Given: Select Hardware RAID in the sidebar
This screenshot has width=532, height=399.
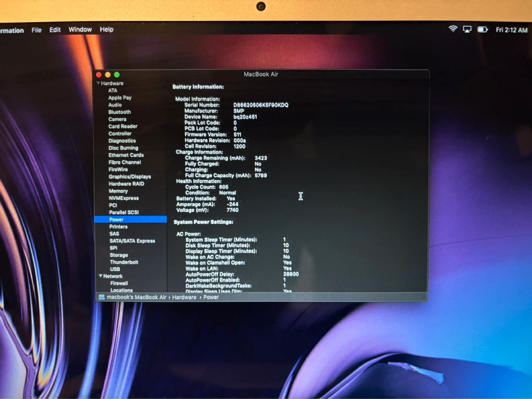Looking at the screenshot, I should click(126, 184).
